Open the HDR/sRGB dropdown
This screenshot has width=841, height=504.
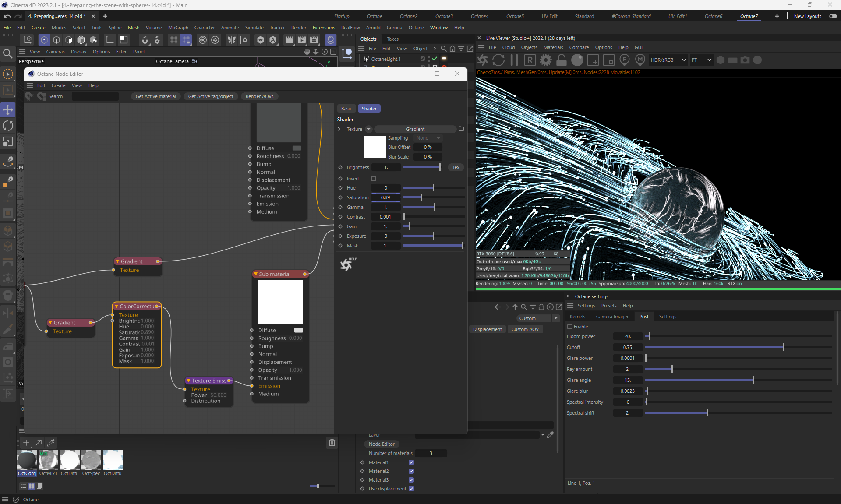668,60
